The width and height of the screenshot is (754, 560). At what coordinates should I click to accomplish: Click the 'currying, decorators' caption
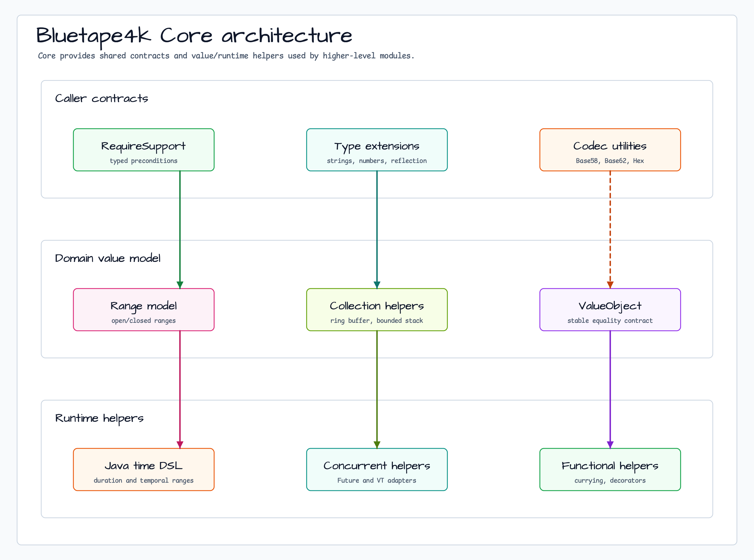(x=610, y=480)
